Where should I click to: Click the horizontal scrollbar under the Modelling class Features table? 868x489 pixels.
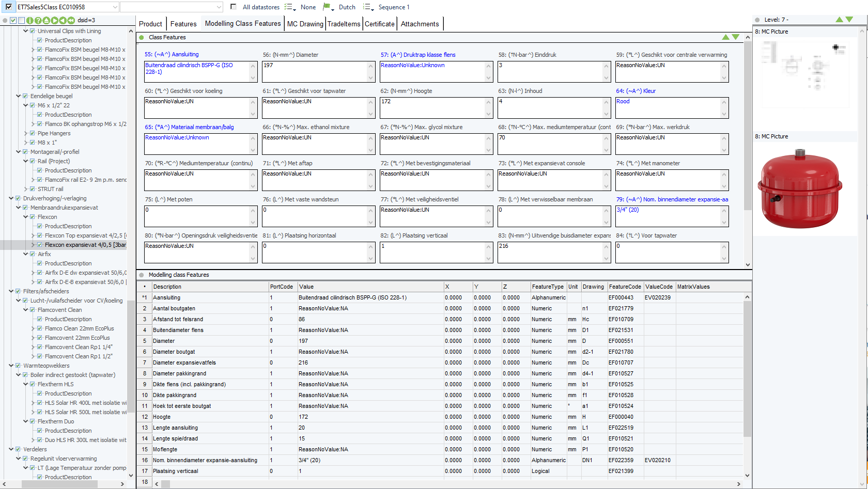pyautogui.click(x=450, y=484)
